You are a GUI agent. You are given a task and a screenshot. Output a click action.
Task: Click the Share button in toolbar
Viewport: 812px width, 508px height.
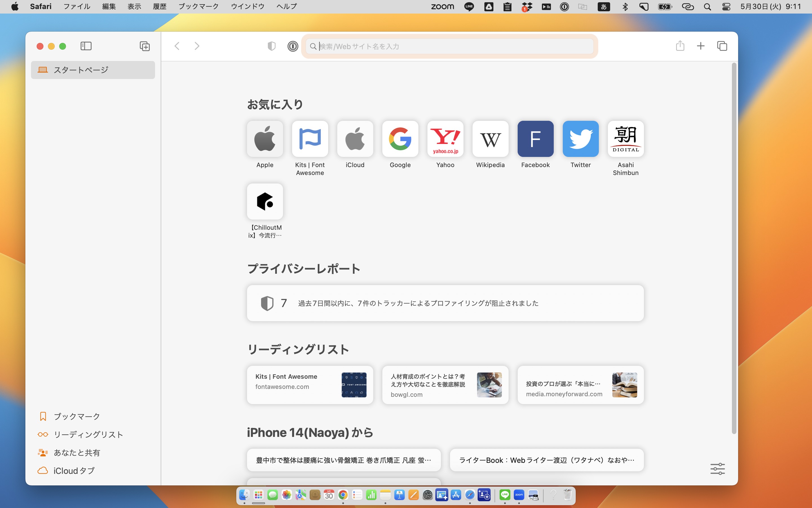click(x=680, y=46)
